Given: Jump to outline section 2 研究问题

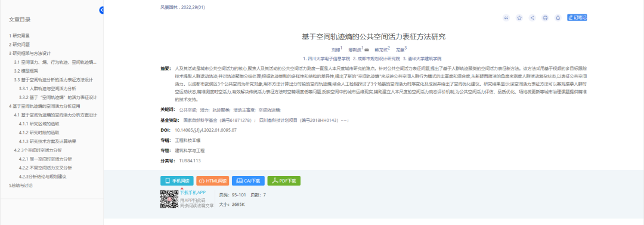Looking at the screenshot, I should (19, 44).
